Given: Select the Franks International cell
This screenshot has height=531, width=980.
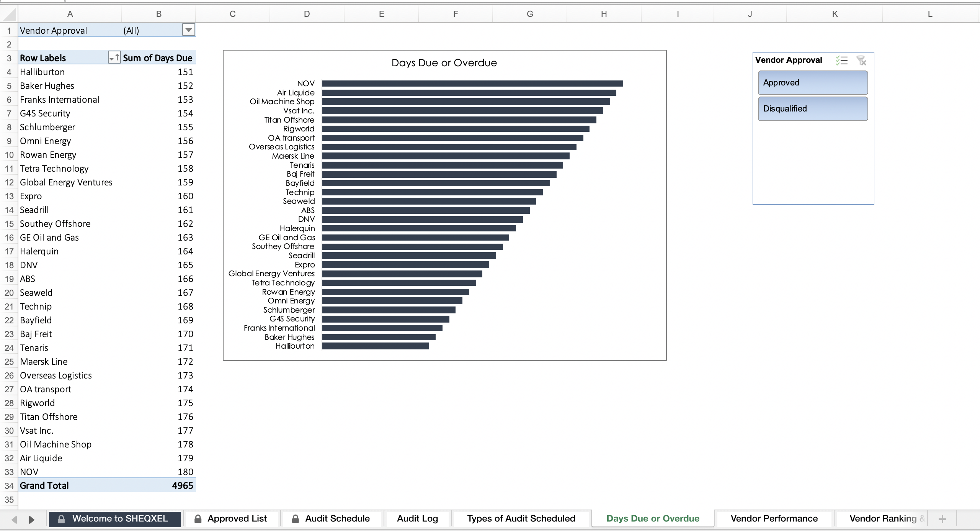Looking at the screenshot, I should (70, 100).
